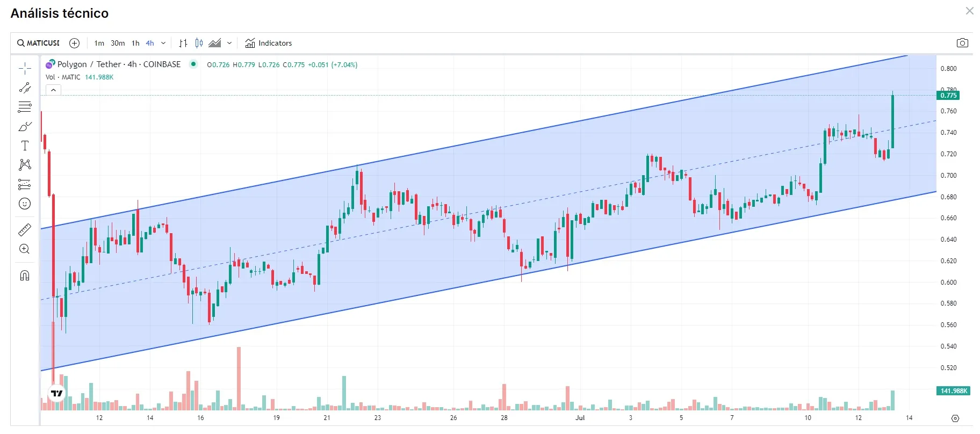
Task: Choose the candles chart style icon
Action: pyautogui.click(x=199, y=43)
